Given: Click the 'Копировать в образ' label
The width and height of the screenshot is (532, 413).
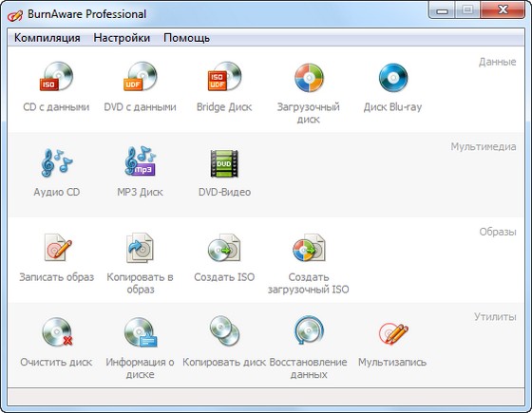Looking at the screenshot, I should pyautogui.click(x=141, y=284).
